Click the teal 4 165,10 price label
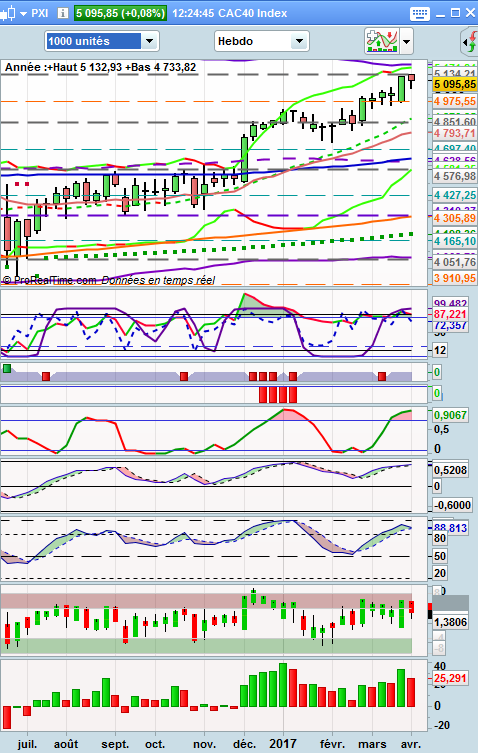The height and width of the screenshot is (753, 478). click(454, 241)
